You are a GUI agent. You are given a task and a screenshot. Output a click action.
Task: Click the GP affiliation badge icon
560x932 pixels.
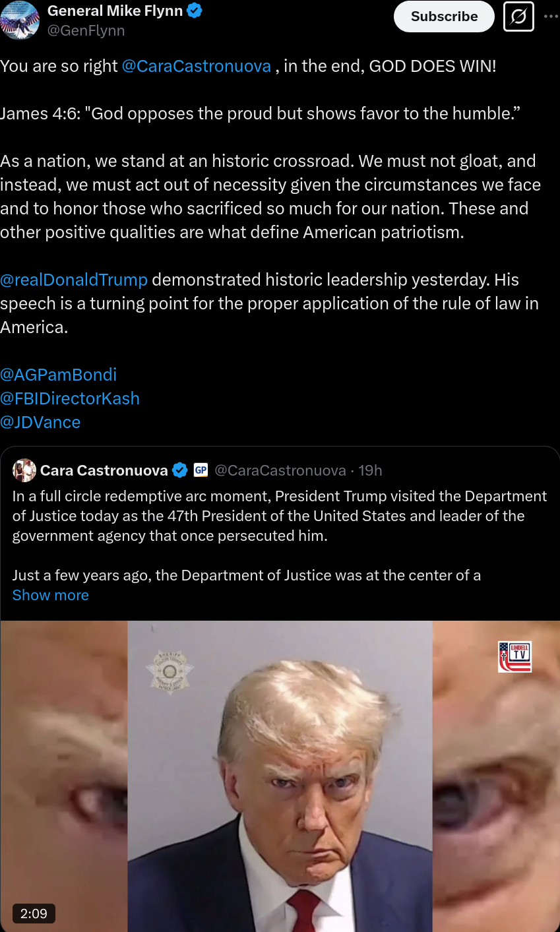tap(201, 470)
